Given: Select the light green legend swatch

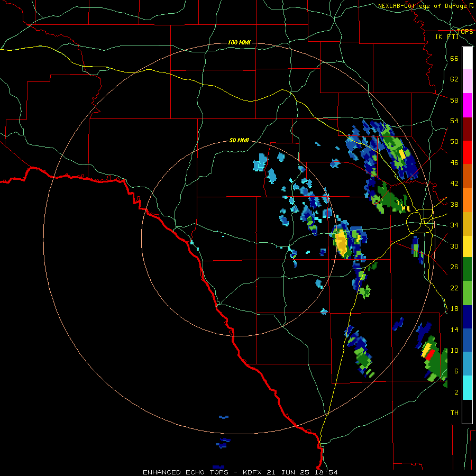Looking at the screenshot, I should (467, 293).
